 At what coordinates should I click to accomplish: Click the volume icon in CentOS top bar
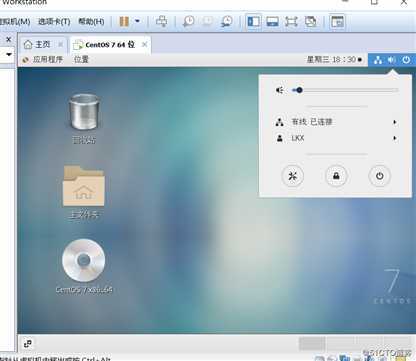392,60
